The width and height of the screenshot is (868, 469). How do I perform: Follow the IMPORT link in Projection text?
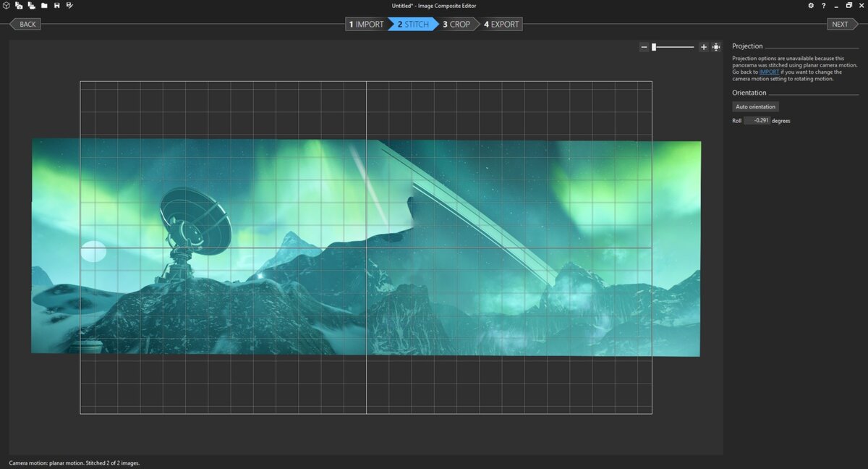(768, 72)
